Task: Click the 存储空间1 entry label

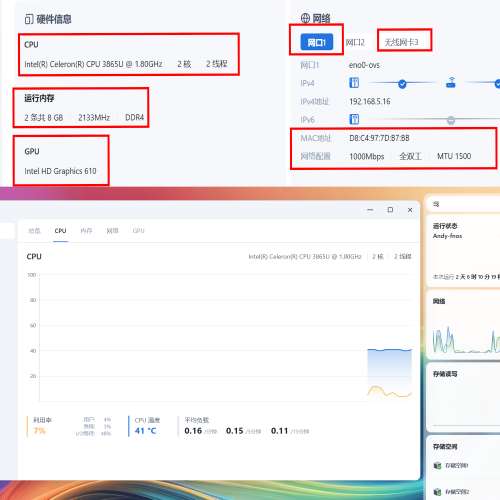Action: point(457,466)
